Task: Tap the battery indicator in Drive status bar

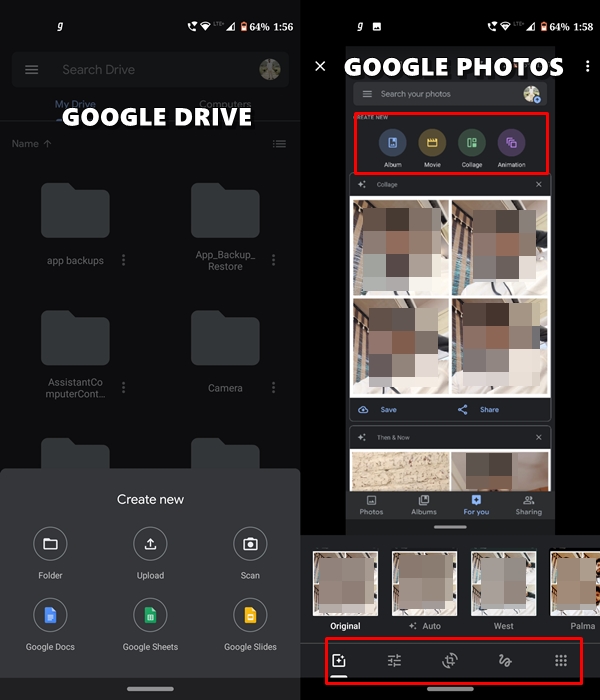Action: point(244,27)
